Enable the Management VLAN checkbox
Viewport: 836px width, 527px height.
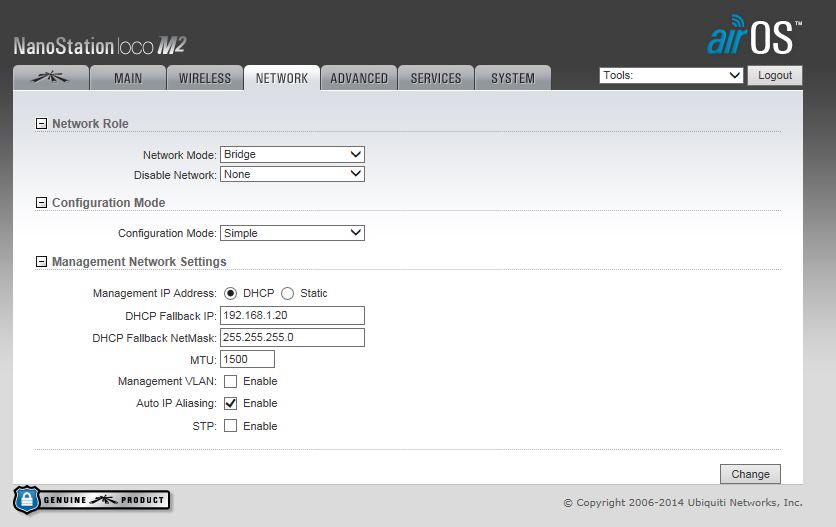tap(230, 381)
